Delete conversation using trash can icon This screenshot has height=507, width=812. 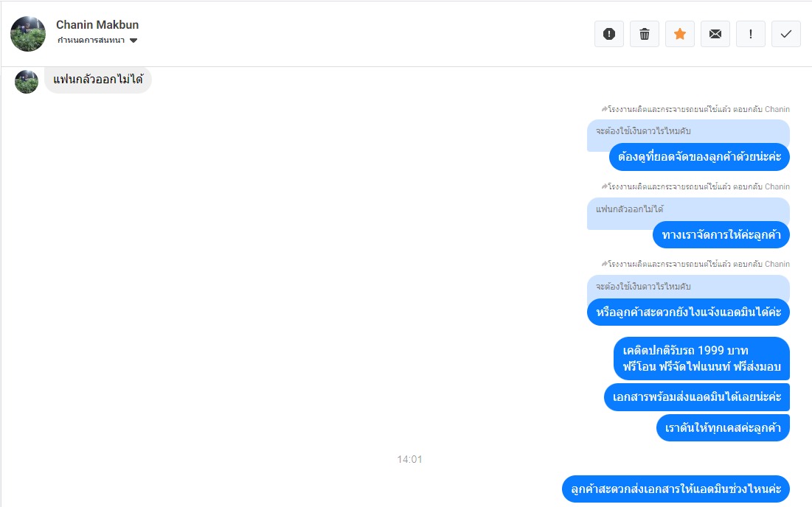[x=644, y=34]
